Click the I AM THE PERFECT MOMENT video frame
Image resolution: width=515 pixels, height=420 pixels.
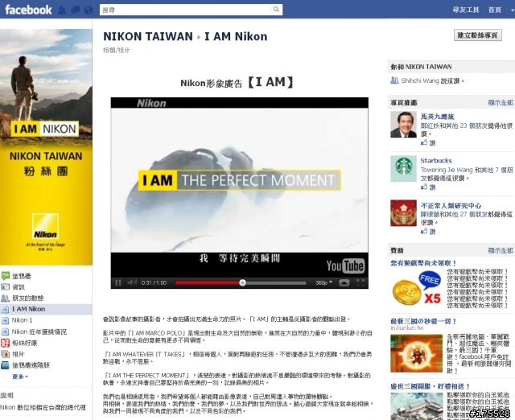coord(240,180)
